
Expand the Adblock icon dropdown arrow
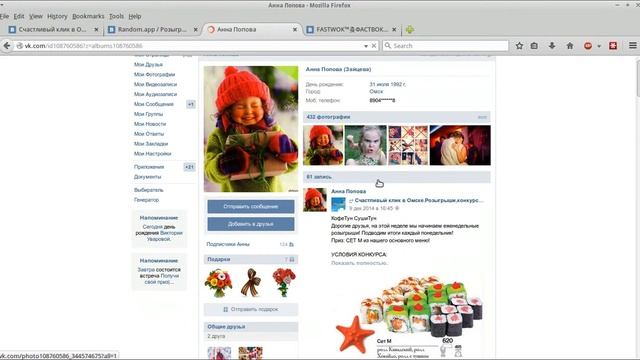(599, 46)
